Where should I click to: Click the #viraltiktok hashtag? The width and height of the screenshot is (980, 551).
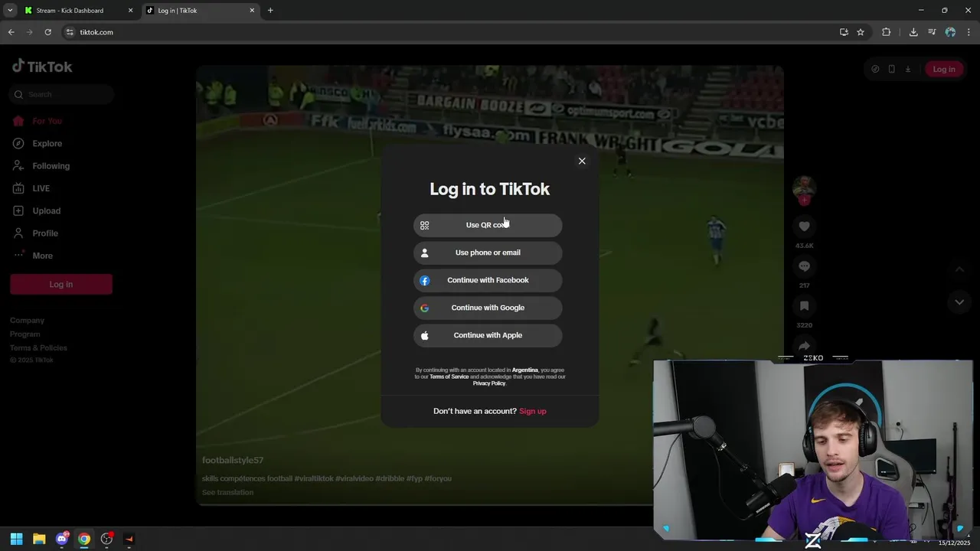pos(314,478)
